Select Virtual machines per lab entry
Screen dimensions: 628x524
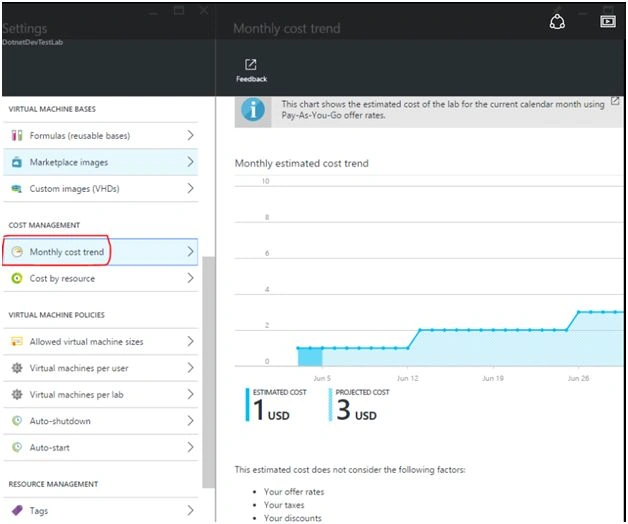point(101,394)
